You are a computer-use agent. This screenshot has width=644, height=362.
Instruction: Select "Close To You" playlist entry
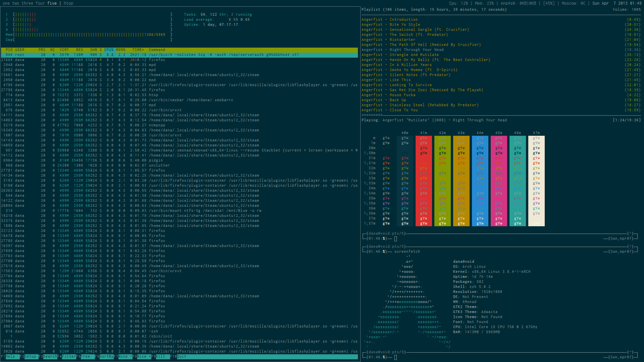pos(404,110)
